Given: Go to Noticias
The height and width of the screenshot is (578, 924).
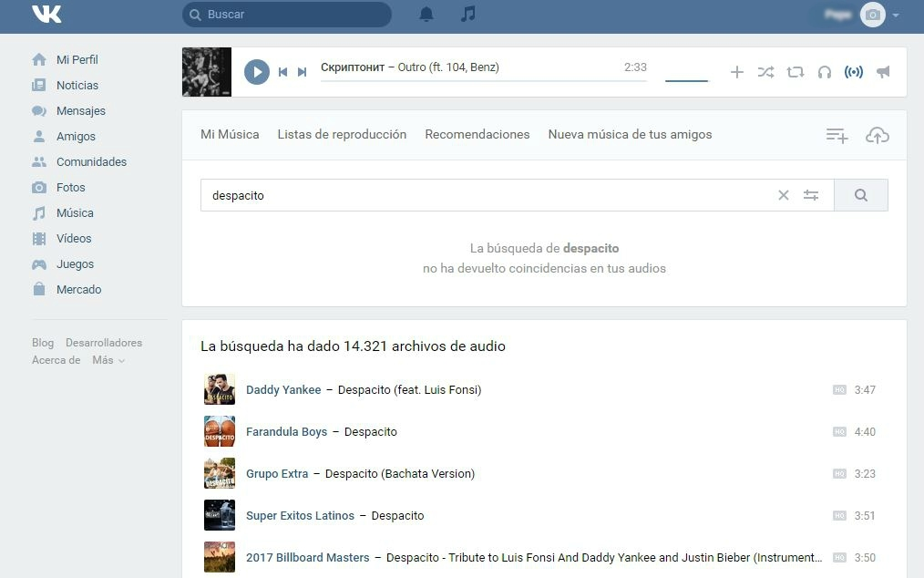Looking at the screenshot, I should tap(65, 85).
